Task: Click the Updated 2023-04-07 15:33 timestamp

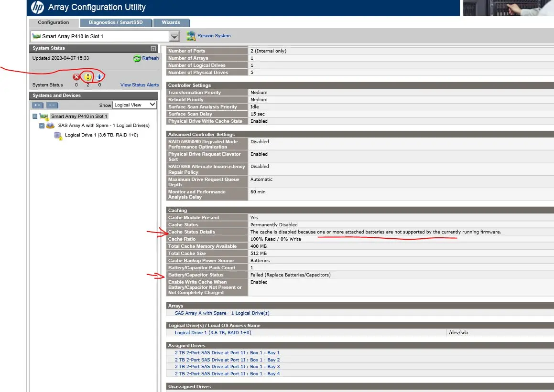Action: [60, 58]
